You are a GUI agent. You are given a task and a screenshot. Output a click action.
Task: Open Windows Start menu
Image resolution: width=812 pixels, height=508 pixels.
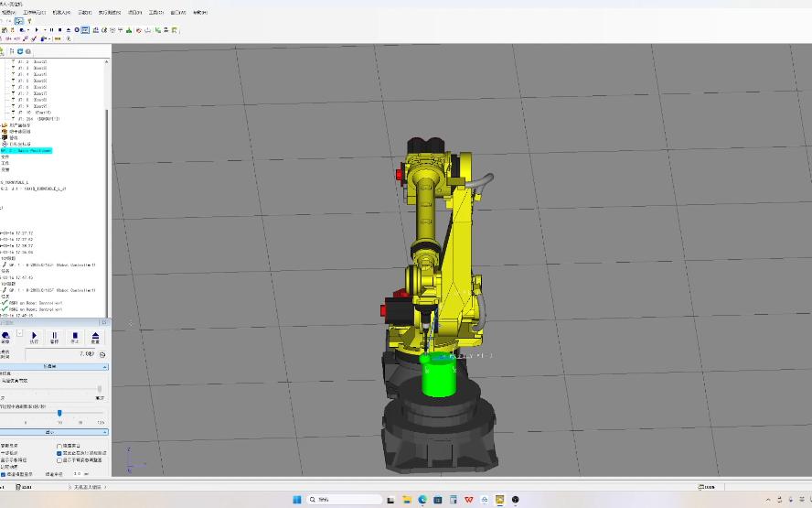tap(297, 499)
